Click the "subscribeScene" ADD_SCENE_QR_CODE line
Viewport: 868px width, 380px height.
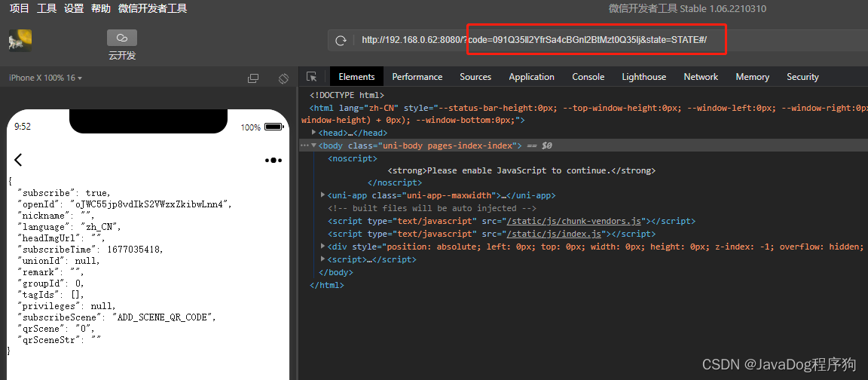coord(116,317)
